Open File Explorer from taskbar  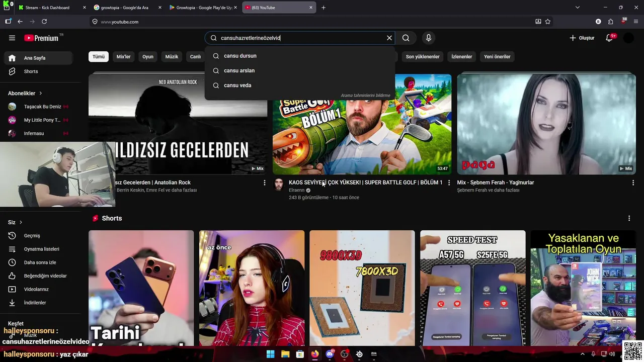coord(285,354)
